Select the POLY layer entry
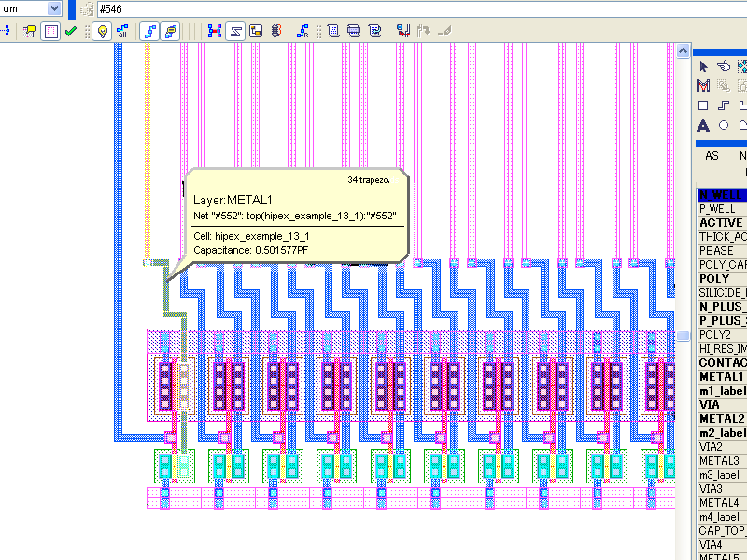The height and width of the screenshot is (560, 747). (714, 278)
